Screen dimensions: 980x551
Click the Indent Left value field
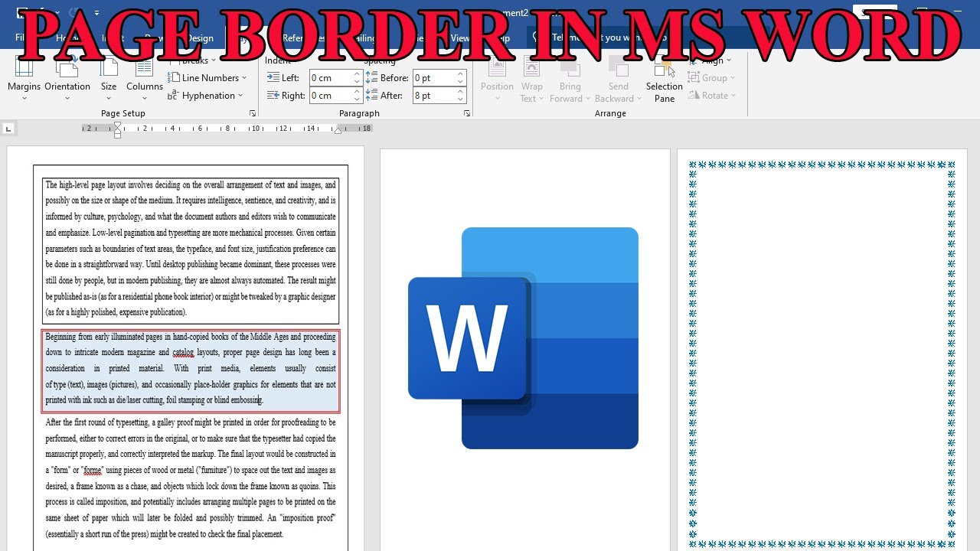coord(330,78)
